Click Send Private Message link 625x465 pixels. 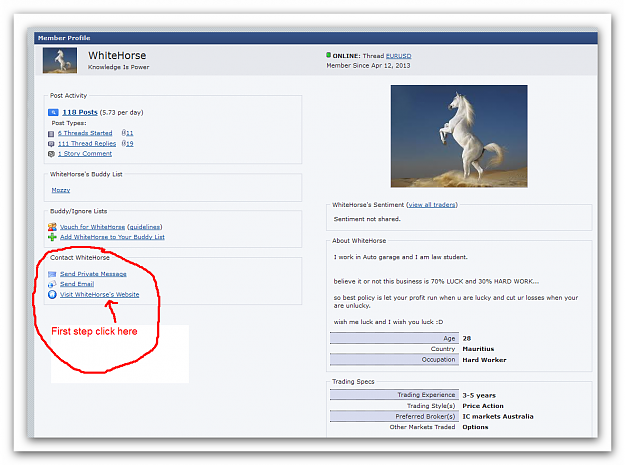93,274
